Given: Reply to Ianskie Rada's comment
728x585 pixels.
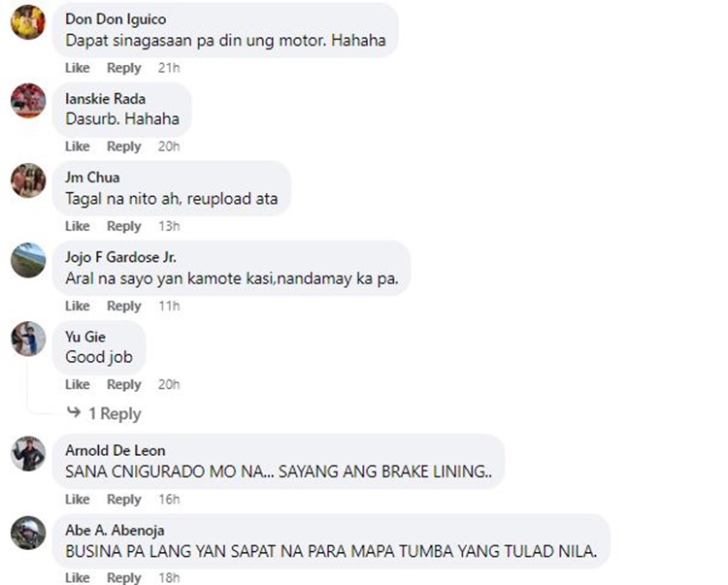Looking at the screenshot, I should click(124, 146).
